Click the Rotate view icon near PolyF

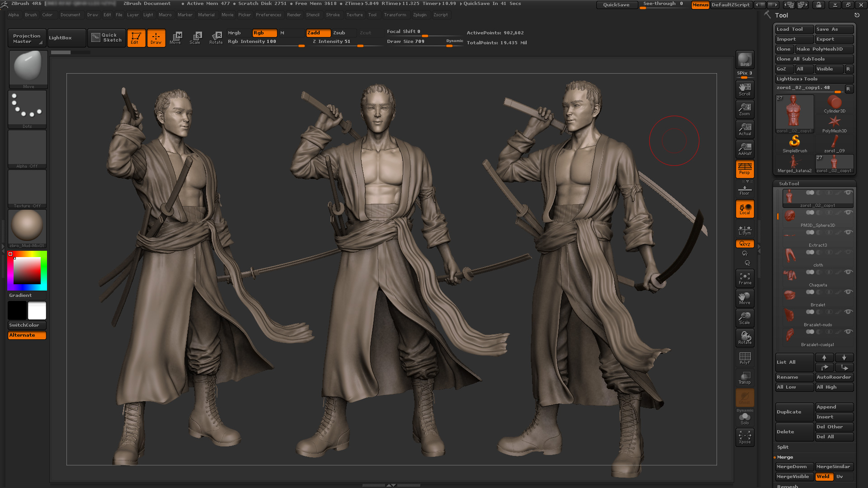745,338
